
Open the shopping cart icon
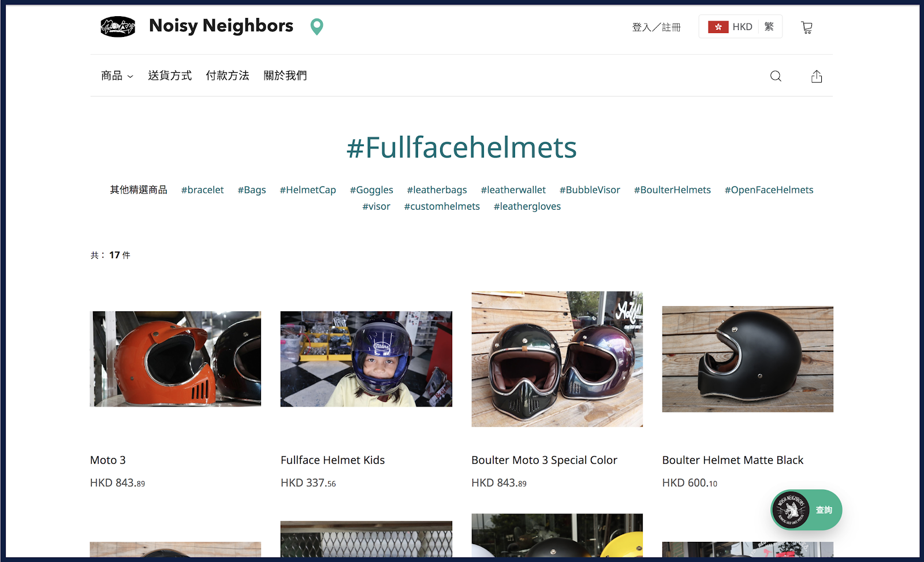807,27
